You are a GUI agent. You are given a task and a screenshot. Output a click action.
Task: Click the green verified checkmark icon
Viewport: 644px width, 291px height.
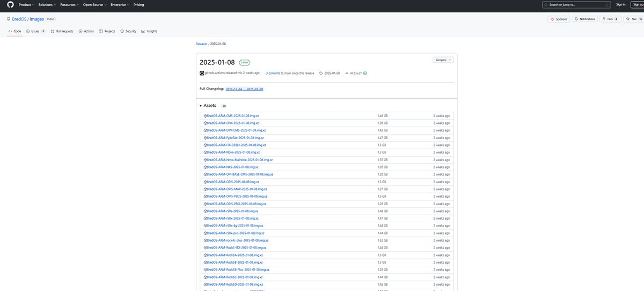click(365, 73)
